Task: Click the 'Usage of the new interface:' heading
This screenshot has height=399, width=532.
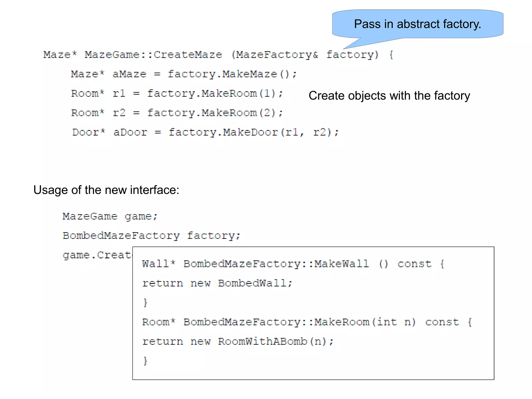Action: (106, 190)
